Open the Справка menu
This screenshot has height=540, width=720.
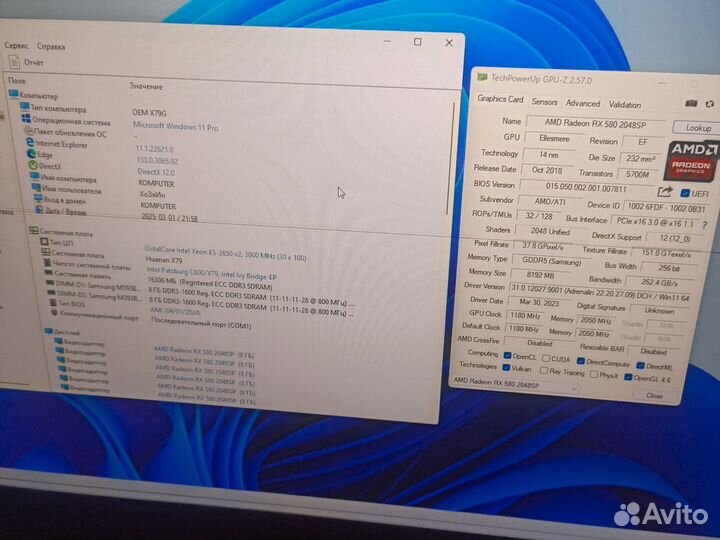point(51,46)
